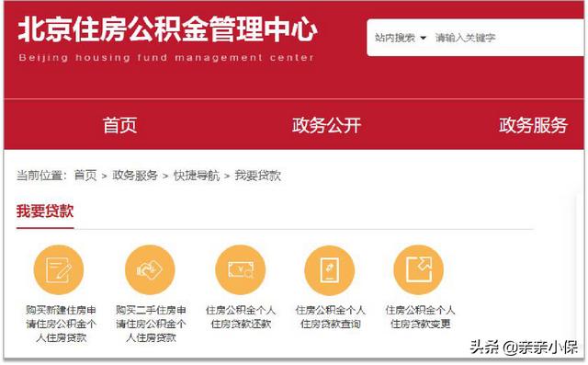Open the 住房公积金个人住房贷款查询 icon
The width and height of the screenshot is (588, 365).
pyautogui.click(x=330, y=269)
